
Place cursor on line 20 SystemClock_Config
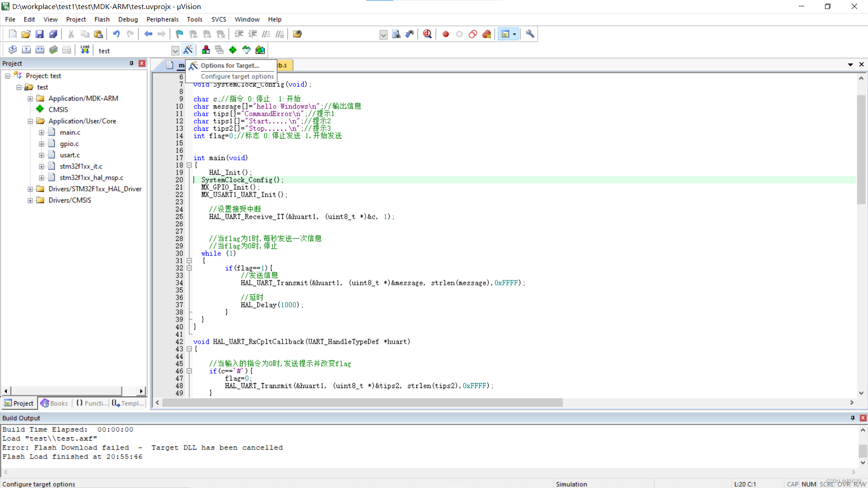(242, 180)
